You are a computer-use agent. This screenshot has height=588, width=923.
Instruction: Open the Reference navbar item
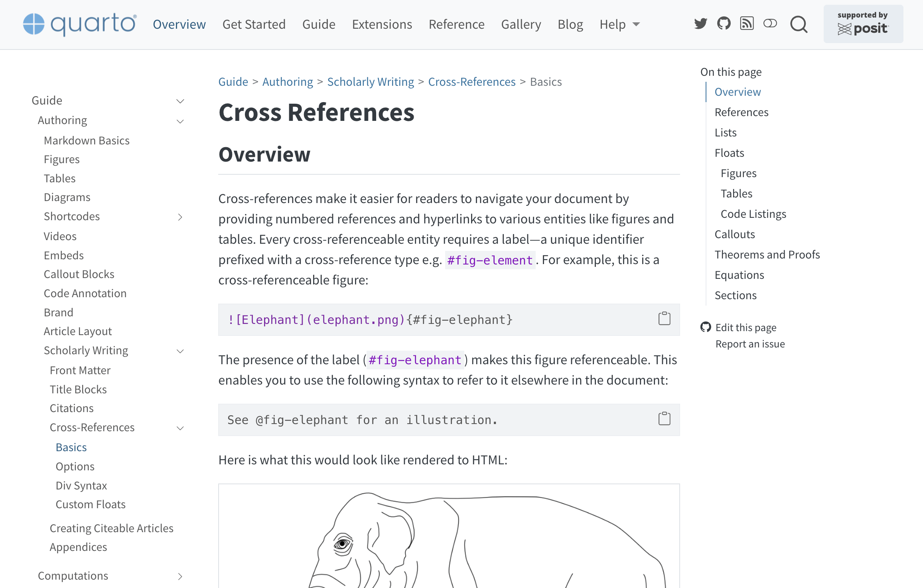[x=456, y=25]
